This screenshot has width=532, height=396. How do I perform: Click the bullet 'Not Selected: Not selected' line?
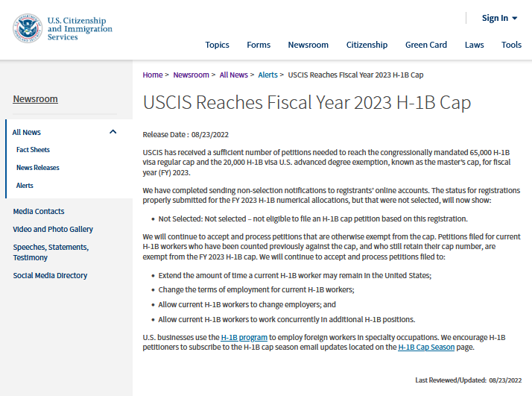pos(313,219)
